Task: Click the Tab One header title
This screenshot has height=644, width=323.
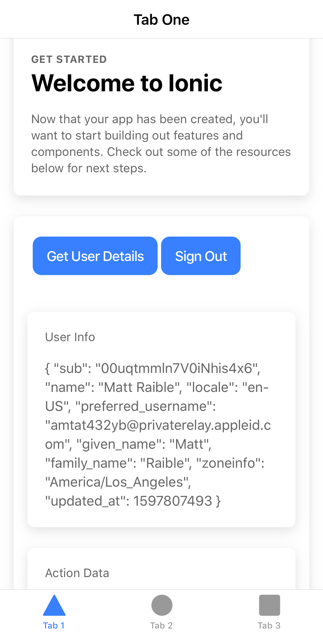Action: click(x=161, y=20)
